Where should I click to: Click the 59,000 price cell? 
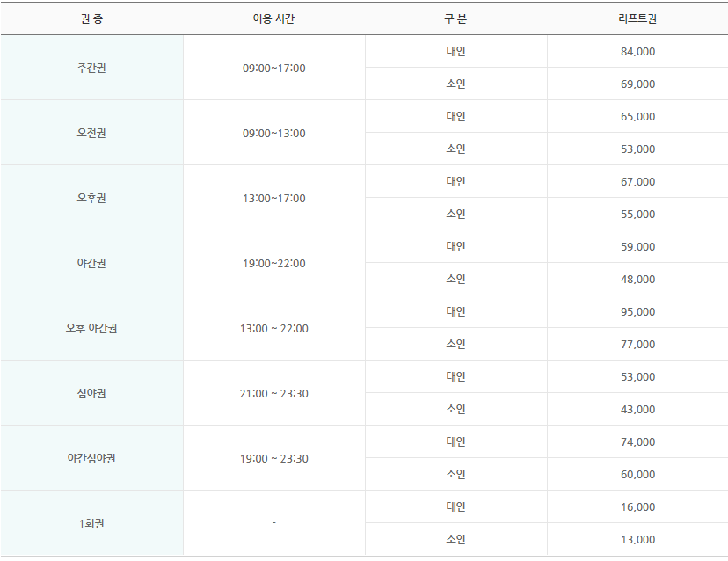pos(638,246)
